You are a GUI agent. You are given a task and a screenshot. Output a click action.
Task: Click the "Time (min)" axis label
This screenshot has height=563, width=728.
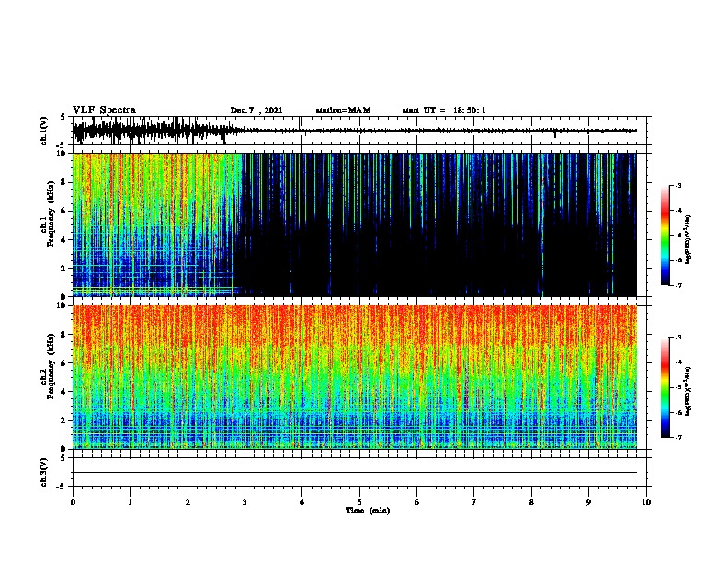click(x=368, y=511)
